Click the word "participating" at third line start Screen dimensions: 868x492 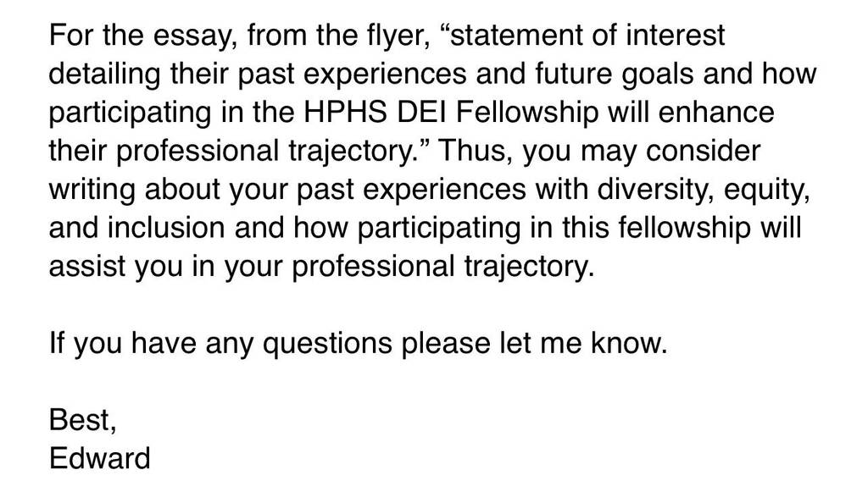pos(130,113)
